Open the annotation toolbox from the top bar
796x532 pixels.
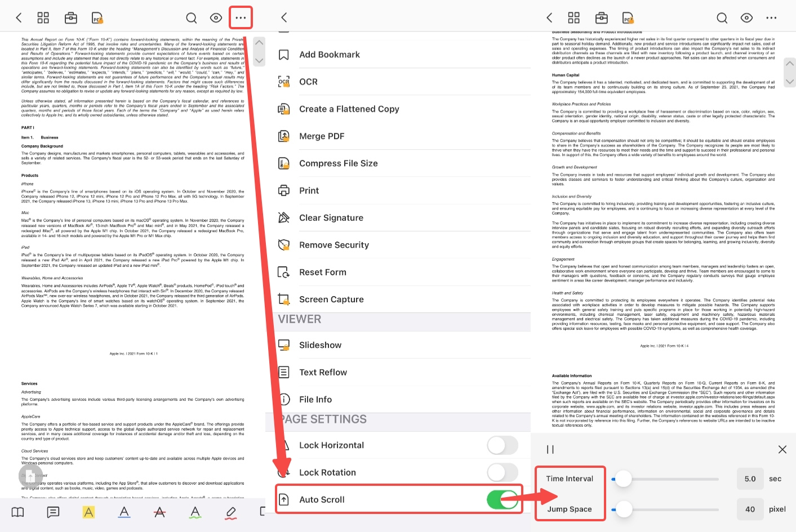(71, 17)
